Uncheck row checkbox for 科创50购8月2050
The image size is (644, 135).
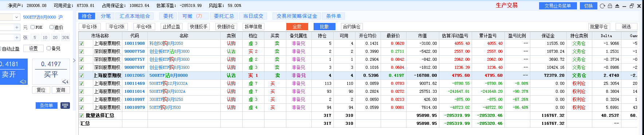coord(82,43)
